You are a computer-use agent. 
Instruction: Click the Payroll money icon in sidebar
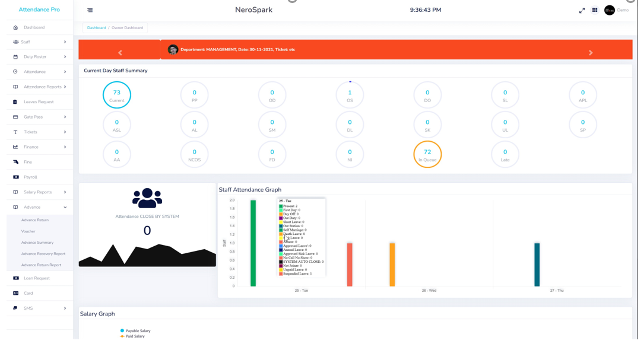point(16,177)
